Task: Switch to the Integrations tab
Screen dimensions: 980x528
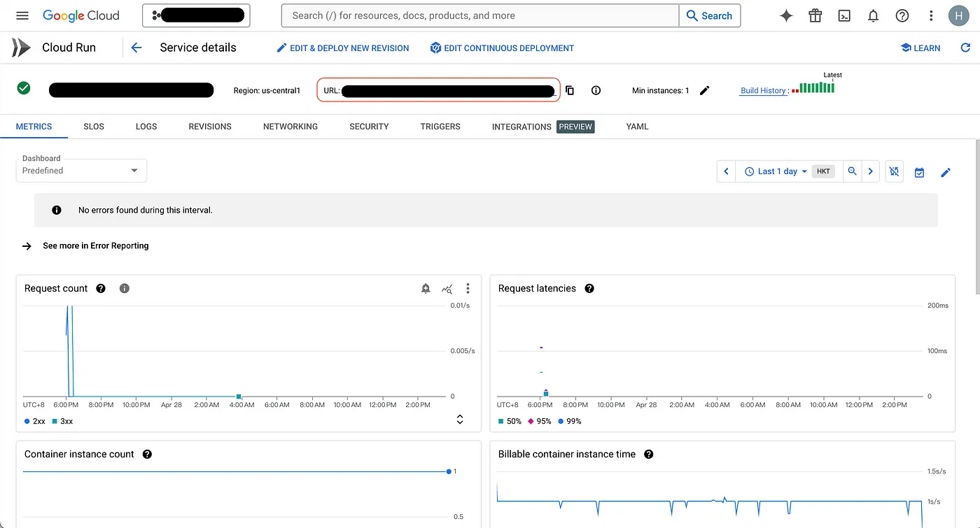Action: 542,127
